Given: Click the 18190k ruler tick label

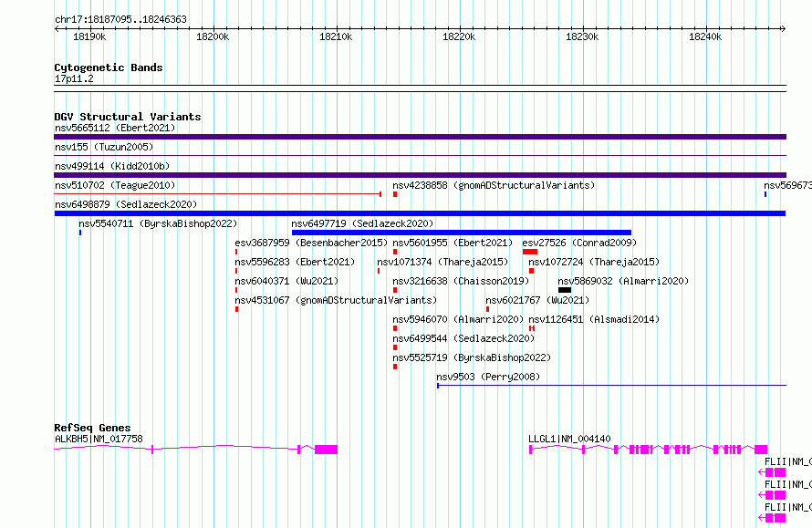Looking at the screenshot, I should pyautogui.click(x=89, y=36).
